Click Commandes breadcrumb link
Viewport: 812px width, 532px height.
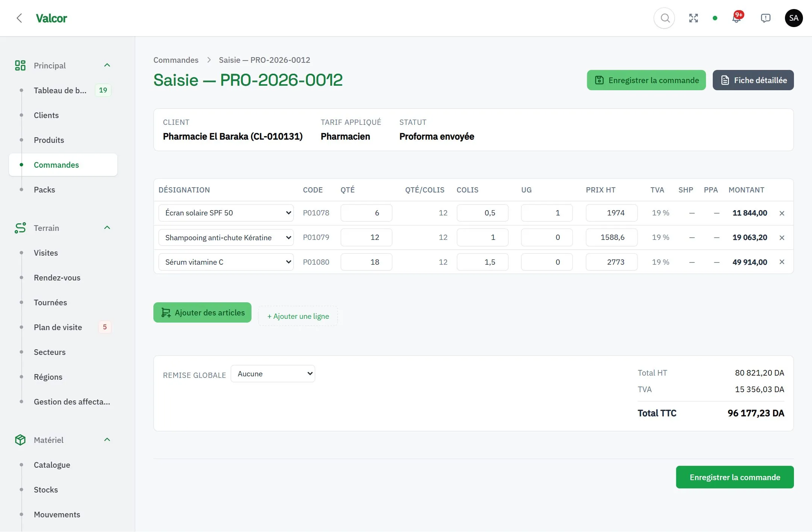coord(176,60)
